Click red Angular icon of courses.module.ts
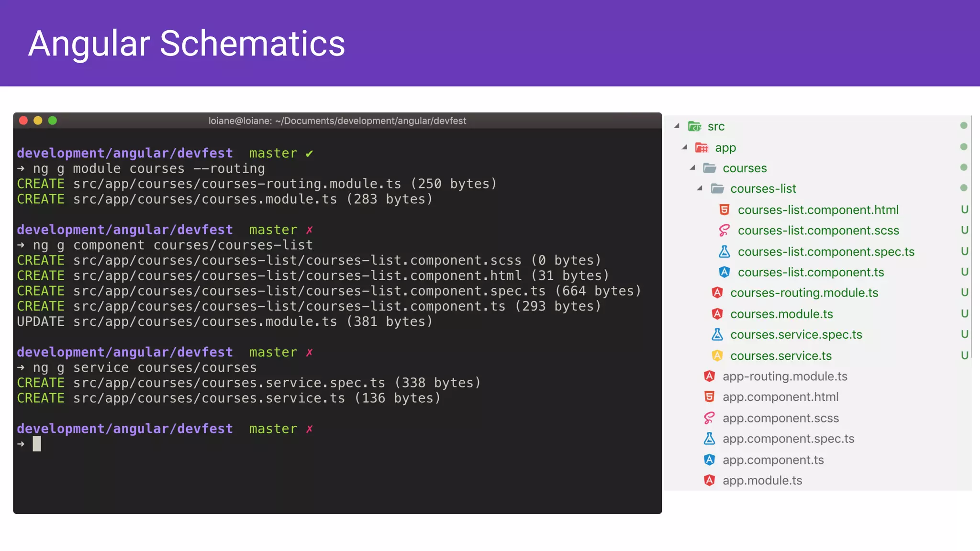This screenshot has height=551, width=980. pyautogui.click(x=717, y=314)
